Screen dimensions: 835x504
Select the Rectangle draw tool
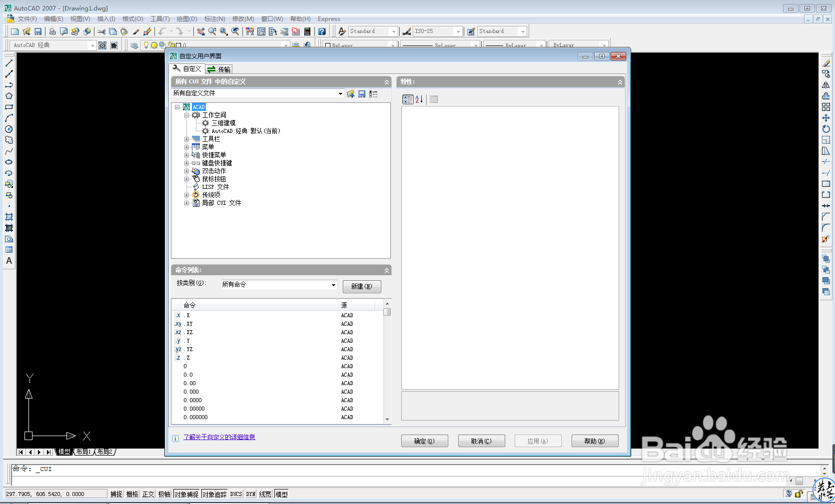tap(9, 107)
